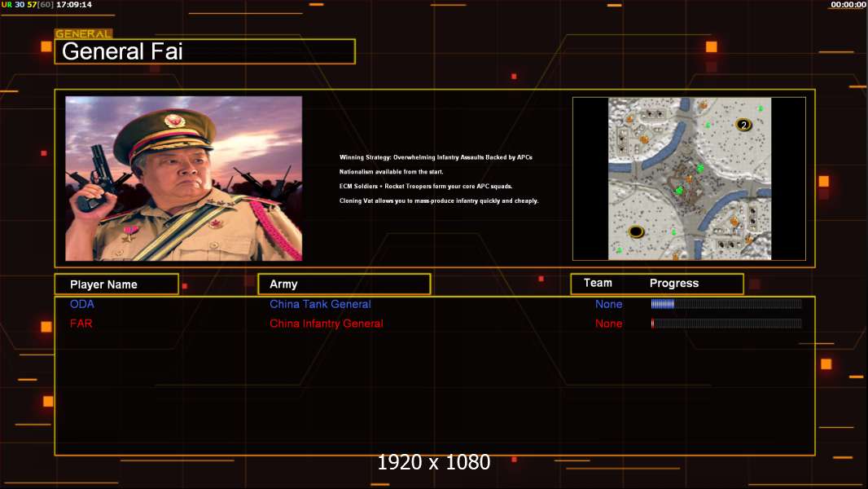This screenshot has height=489, width=868.
Task: Click the Nationalism available text line
Action: point(392,172)
